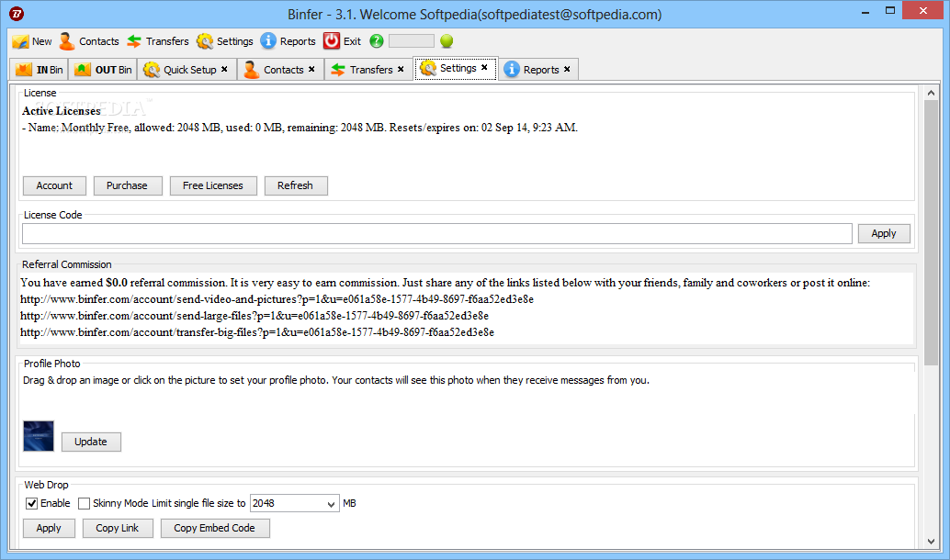The width and height of the screenshot is (950, 560).
Task: Click the New message toolbar icon
Action: (20, 41)
